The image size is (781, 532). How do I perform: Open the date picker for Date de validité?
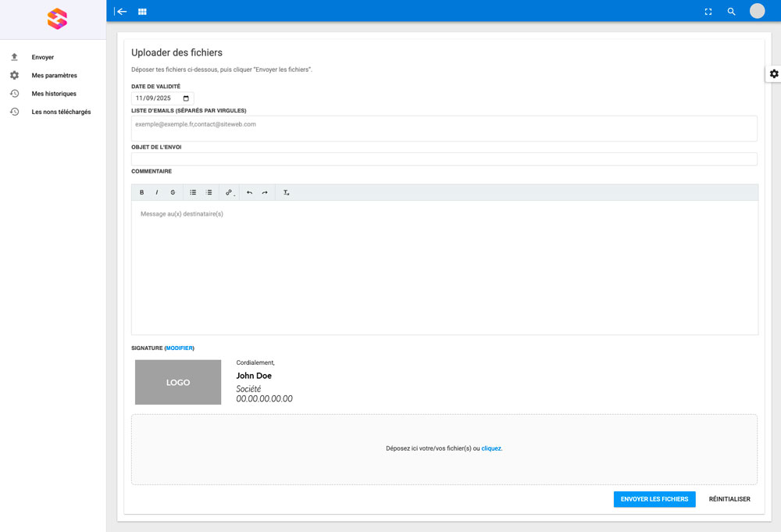(185, 98)
